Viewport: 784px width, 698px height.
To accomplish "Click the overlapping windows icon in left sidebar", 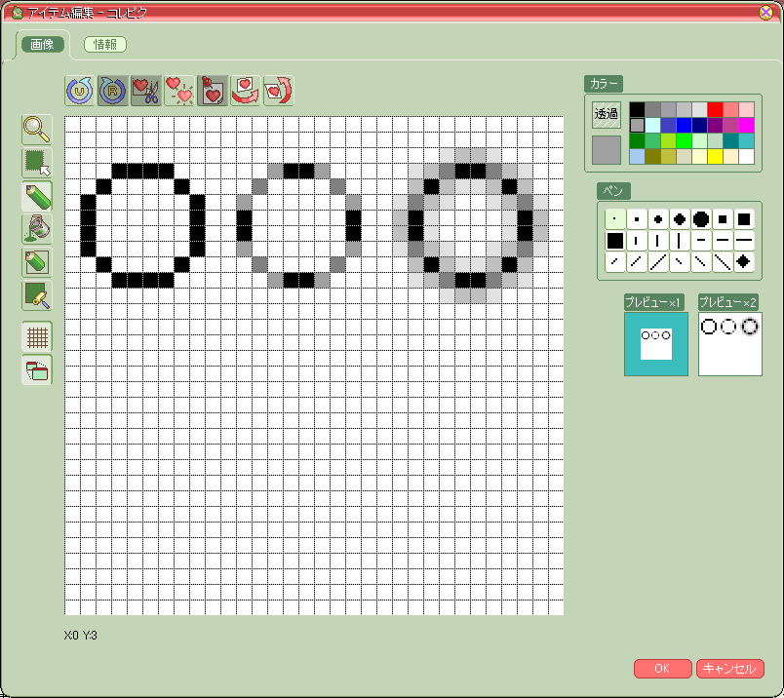I will click(37, 370).
